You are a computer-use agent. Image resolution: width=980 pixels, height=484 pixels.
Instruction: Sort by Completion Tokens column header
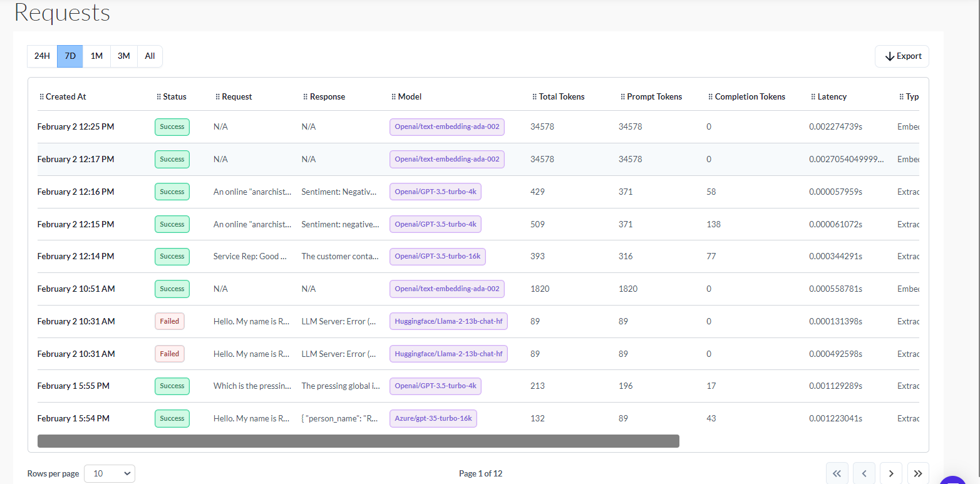point(750,97)
